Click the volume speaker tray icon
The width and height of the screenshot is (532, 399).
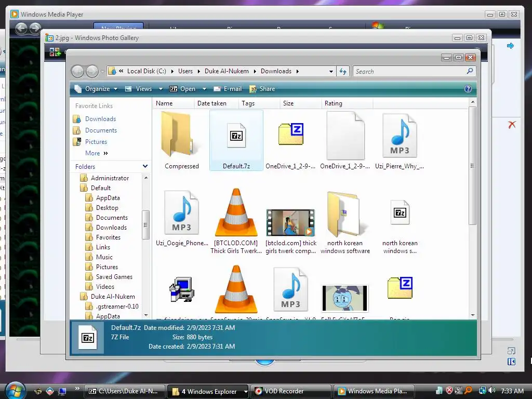pyautogui.click(x=492, y=391)
